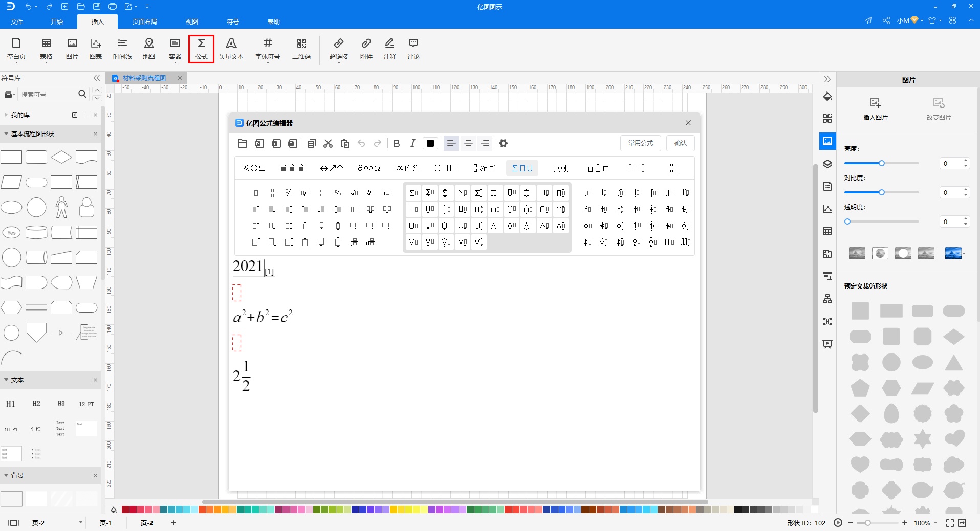
Task: Select the ΣΠU operator symbol category
Action: point(522,168)
